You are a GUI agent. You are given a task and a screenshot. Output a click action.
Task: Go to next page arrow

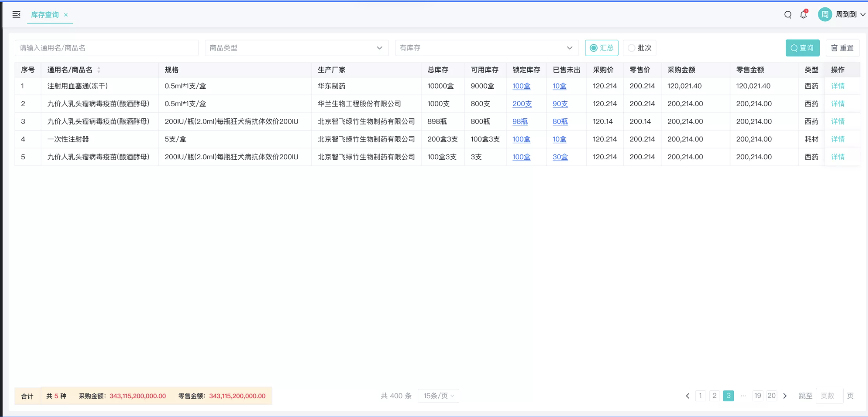(x=785, y=396)
